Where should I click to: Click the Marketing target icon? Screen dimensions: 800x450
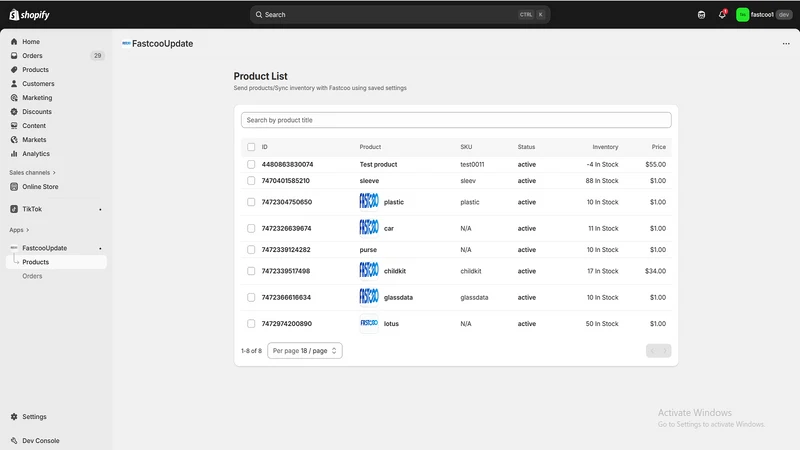[x=14, y=97]
